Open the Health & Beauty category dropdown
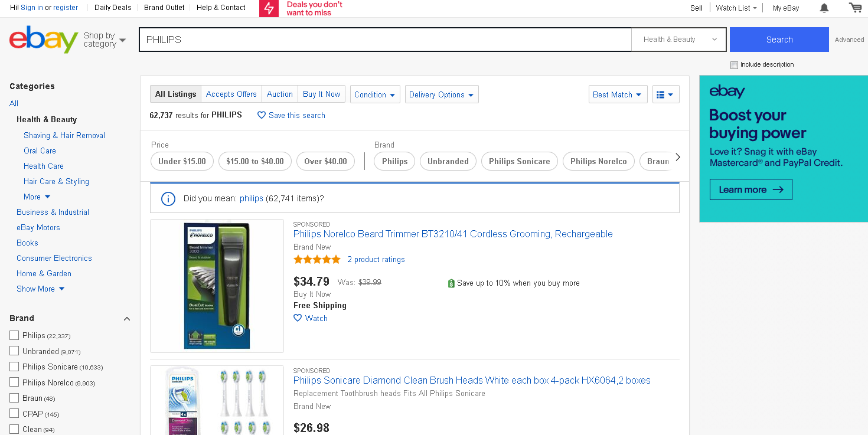The image size is (868, 435). click(x=678, y=40)
